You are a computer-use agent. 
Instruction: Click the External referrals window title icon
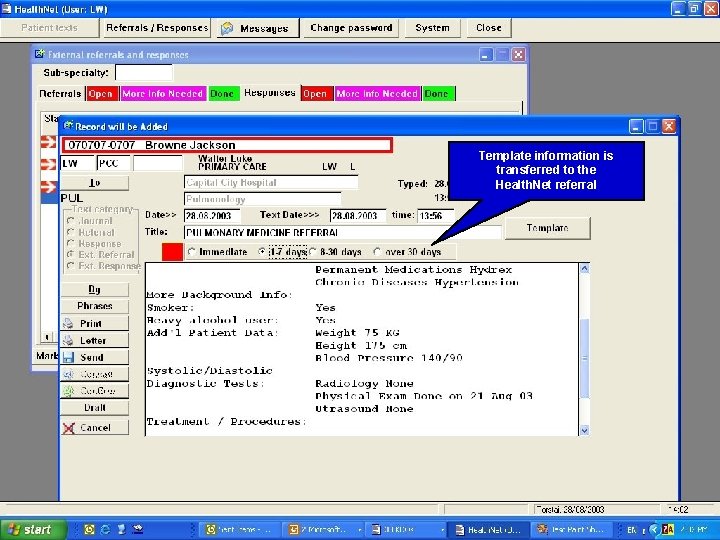tap(39, 54)
